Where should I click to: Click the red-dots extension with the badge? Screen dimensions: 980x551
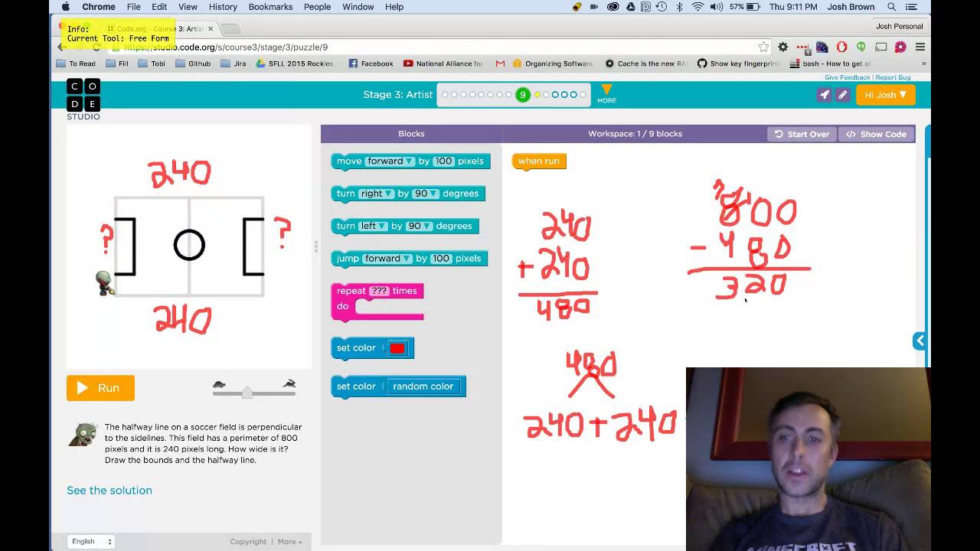pos(802,47)
